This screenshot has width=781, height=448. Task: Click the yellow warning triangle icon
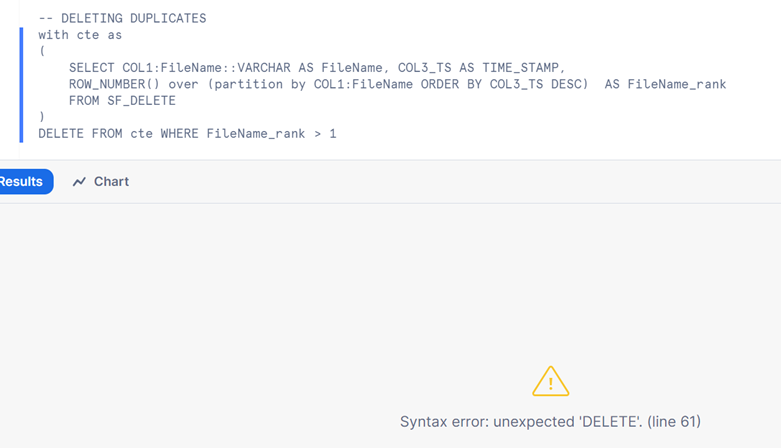coord(550,382)
